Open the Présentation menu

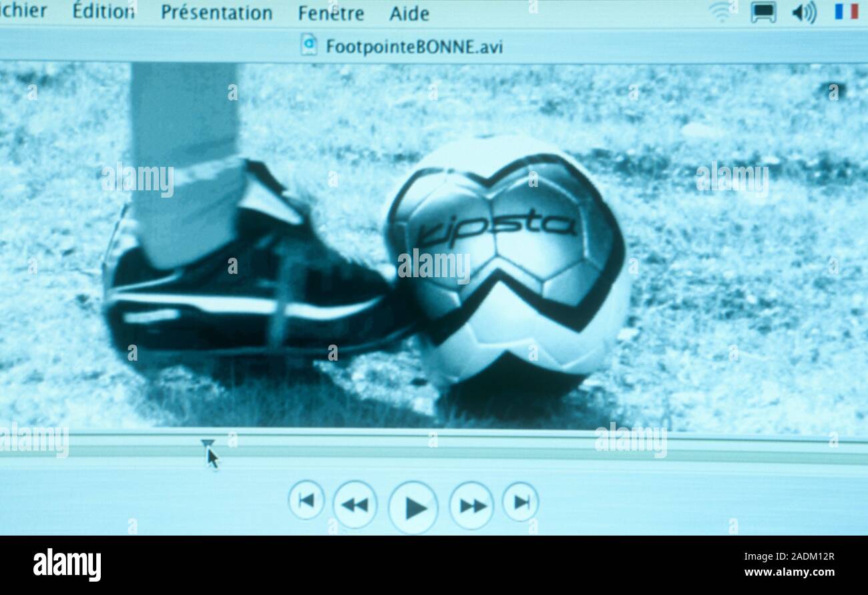coord(216,13)
